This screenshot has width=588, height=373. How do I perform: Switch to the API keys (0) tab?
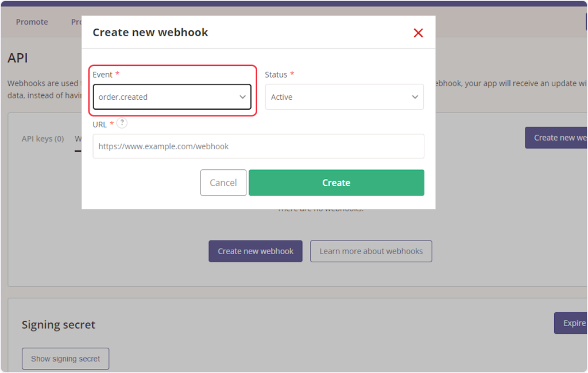coord(42,139)
